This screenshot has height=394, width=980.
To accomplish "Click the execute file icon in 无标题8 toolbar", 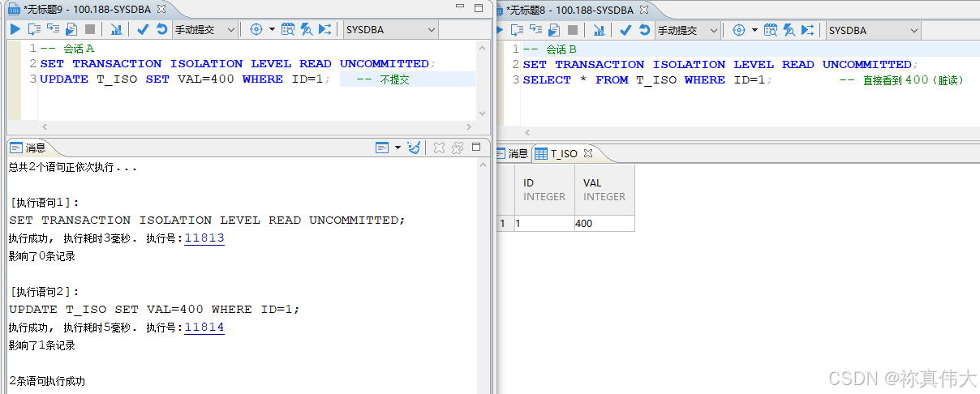I will pyautogui.click(x=554, y=30).
